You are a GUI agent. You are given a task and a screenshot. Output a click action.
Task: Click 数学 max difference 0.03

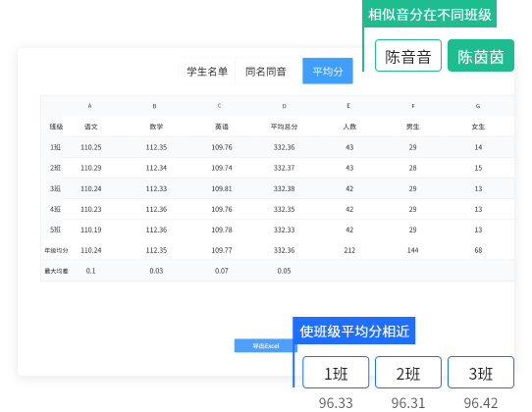tap(156, 271)
